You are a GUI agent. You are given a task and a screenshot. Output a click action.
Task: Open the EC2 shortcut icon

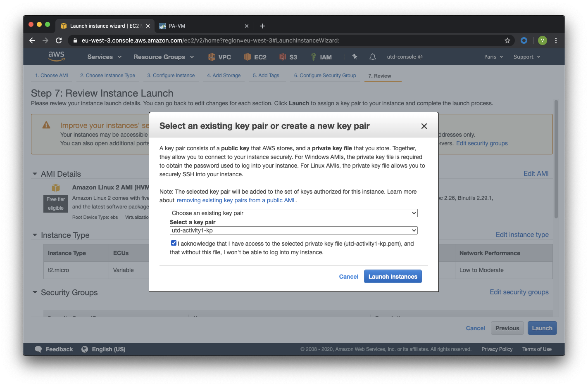point(247,57)
